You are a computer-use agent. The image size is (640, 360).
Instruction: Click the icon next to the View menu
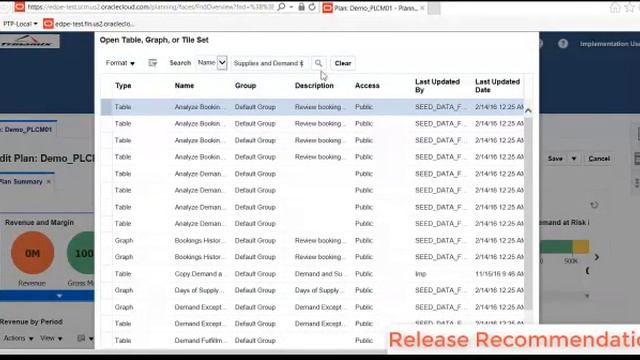tap(82, 338)
